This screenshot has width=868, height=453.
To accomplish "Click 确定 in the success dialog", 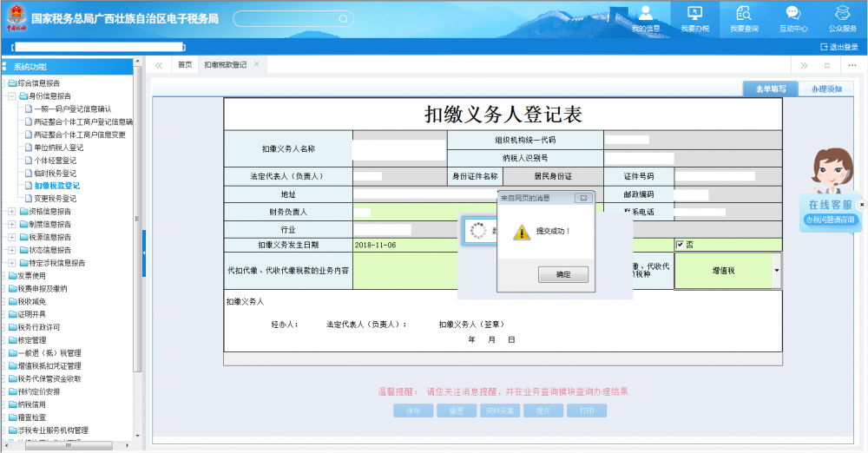I will coord(562,274).
